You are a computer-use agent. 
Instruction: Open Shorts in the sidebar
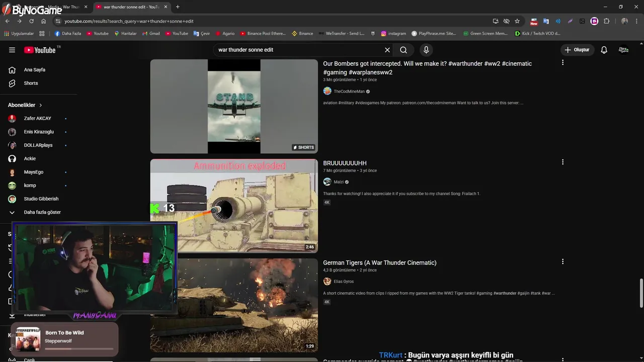click(x=31, y=83)
